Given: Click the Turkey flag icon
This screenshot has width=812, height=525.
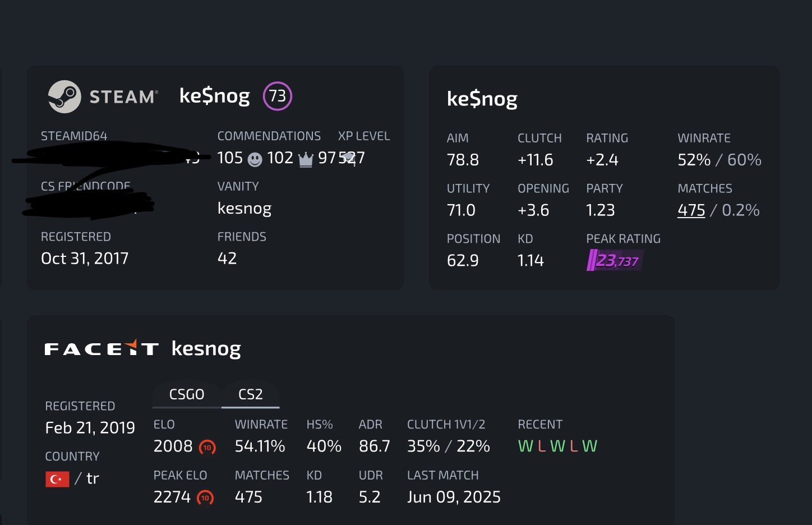Looking at the screenshot, I should (x=57, y=479).
